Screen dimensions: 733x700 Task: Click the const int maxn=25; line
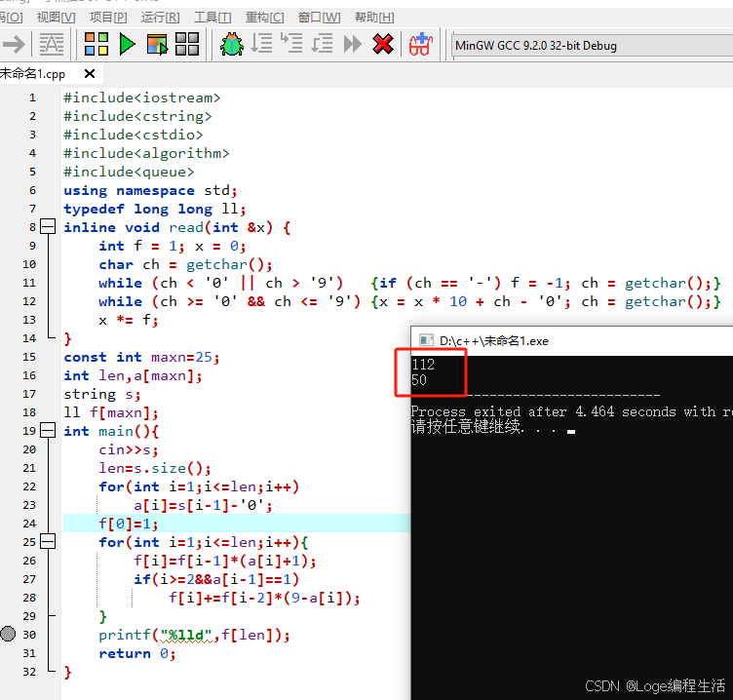point(141,357)
